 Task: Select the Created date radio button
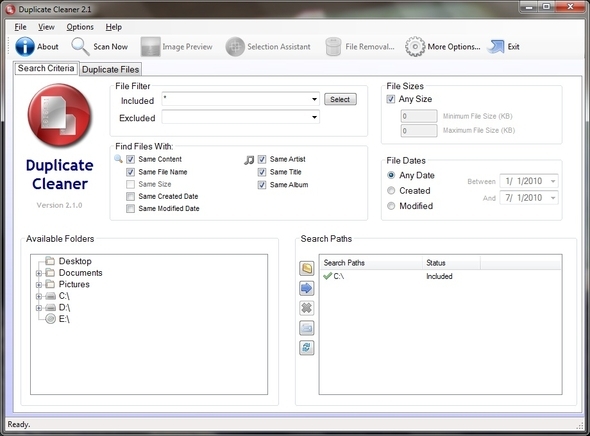click(x=391, y=191)
